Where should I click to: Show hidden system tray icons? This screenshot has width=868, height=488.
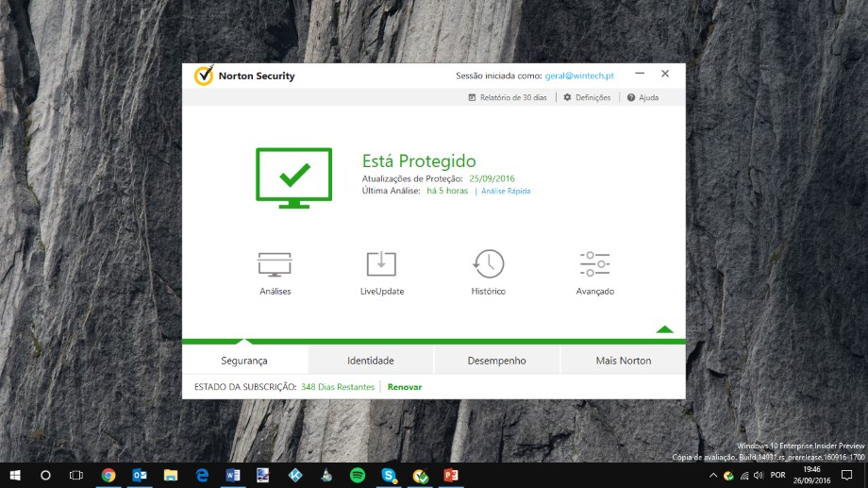pos(713,475)
